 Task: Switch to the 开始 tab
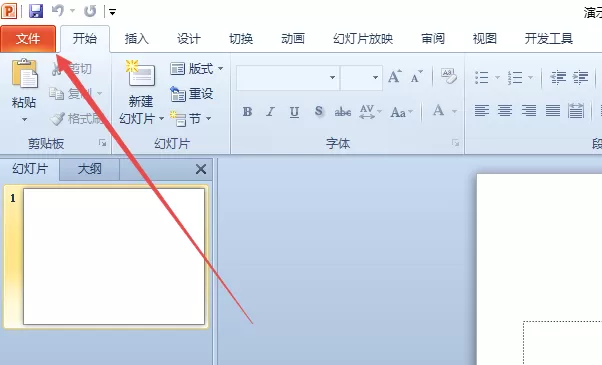[x=85, y=38]
